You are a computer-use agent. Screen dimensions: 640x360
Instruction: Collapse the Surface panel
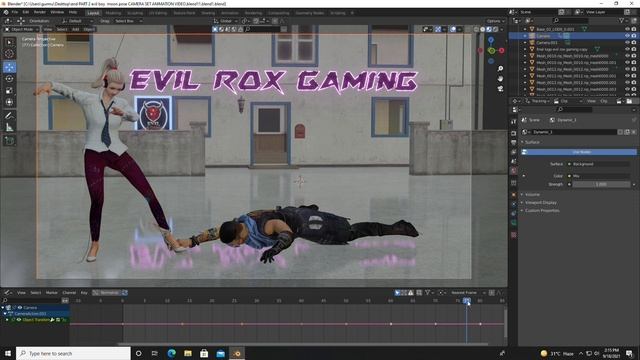(532, 142)
